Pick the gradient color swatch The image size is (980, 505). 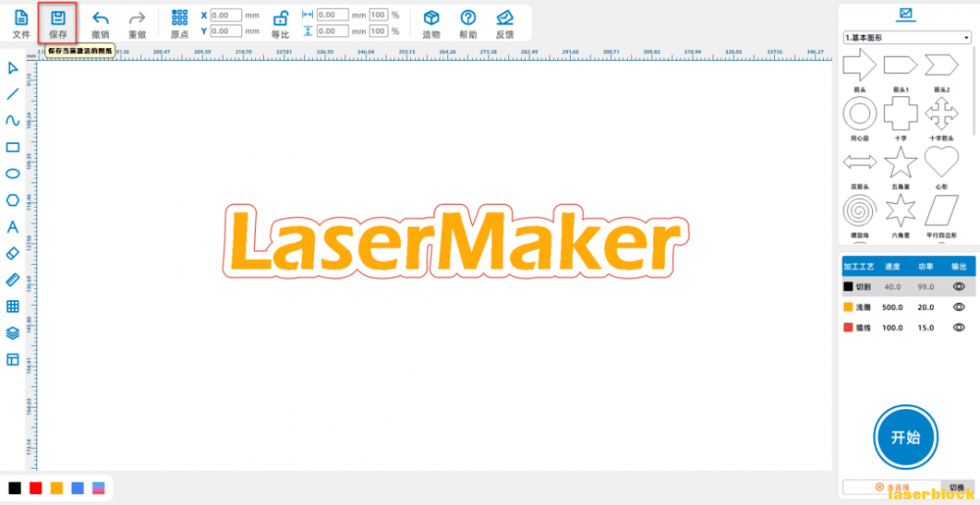[x=99, y=487]
